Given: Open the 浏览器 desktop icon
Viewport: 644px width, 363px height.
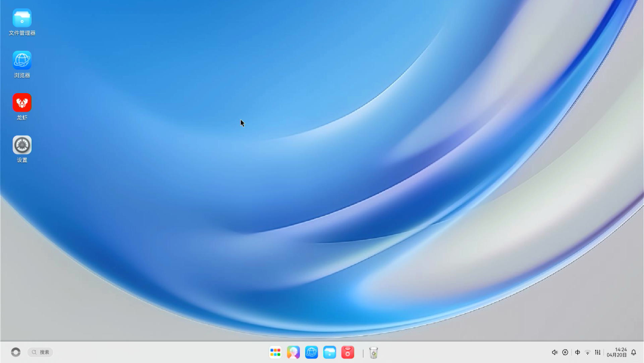Looking at the screenshot, I should [x=22, y=64].
